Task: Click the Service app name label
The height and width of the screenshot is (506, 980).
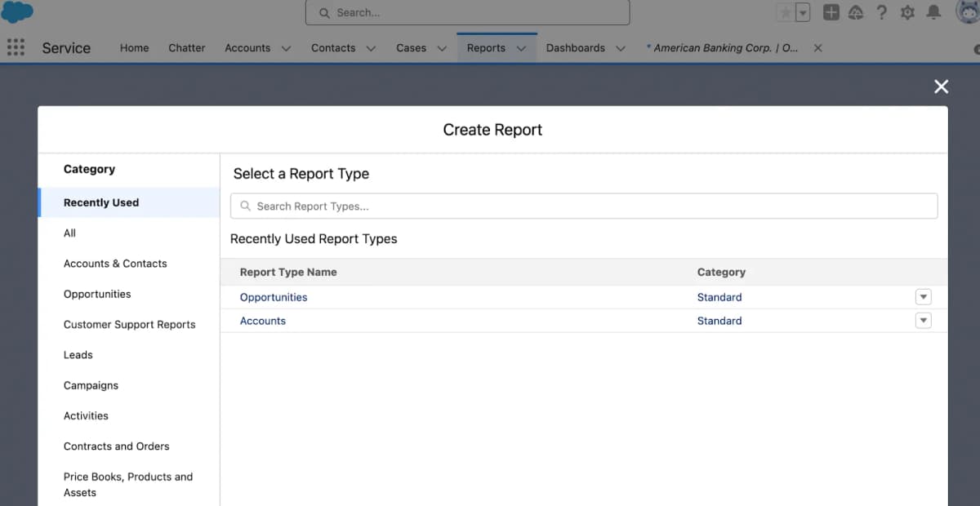Action: (x=66, y=48)
